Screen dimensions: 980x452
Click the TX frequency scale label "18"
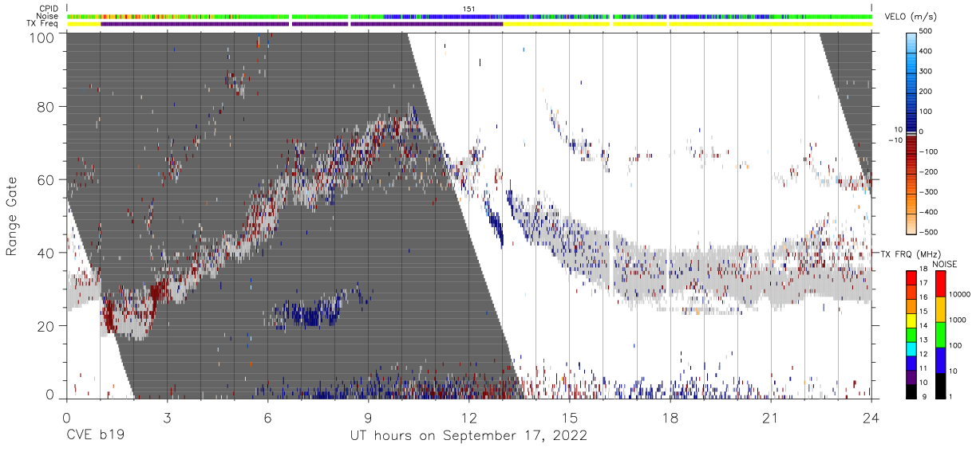coord(923,270)
